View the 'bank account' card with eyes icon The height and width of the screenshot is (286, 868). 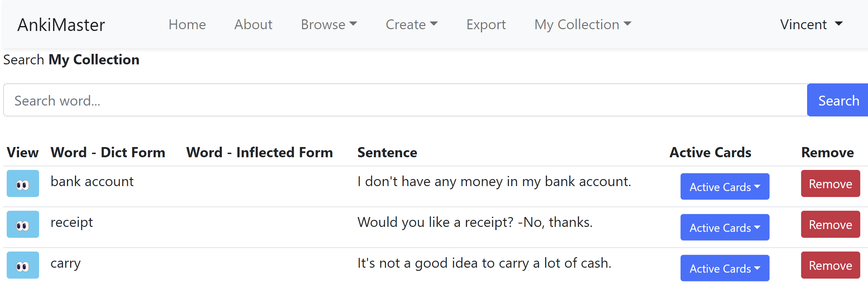(23, 184)
